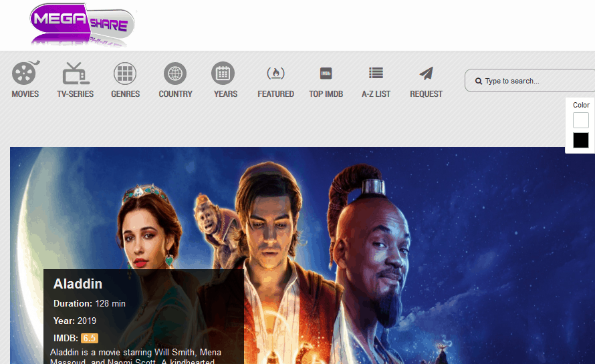
Task: Click the Aladdin poster banner image
Action: tap(302, 255)
